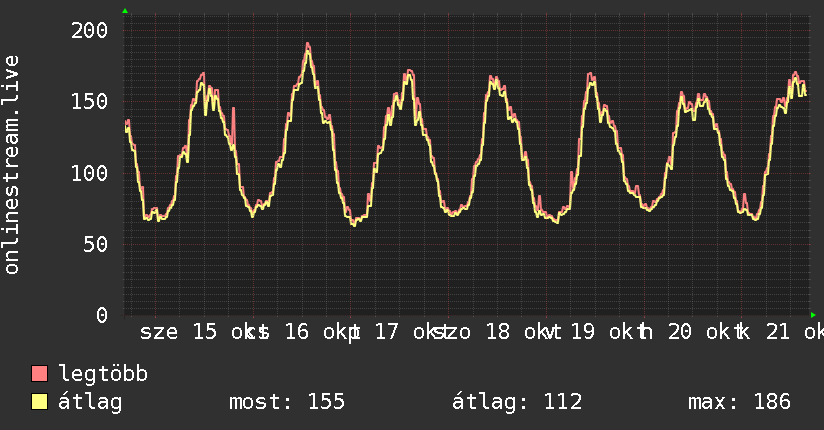This screenshot has width=824, height=430.
Task: Click the yellow átlag legend swatch
Action: 40,402
